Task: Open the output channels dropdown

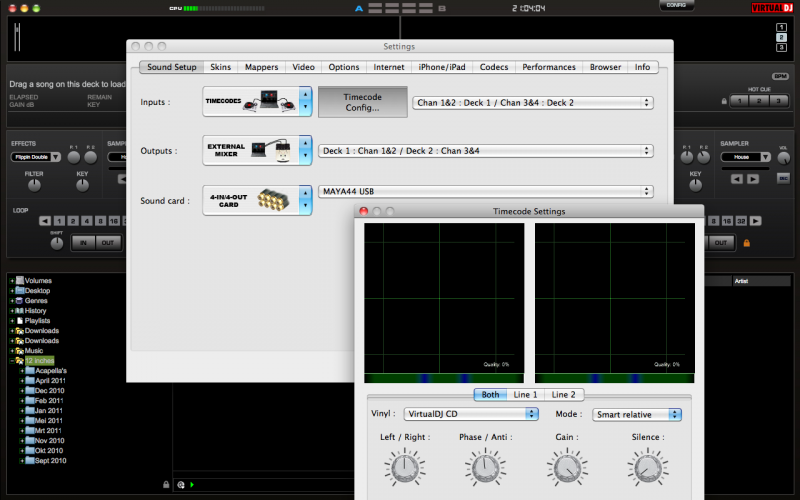Action: coord(486,151)
